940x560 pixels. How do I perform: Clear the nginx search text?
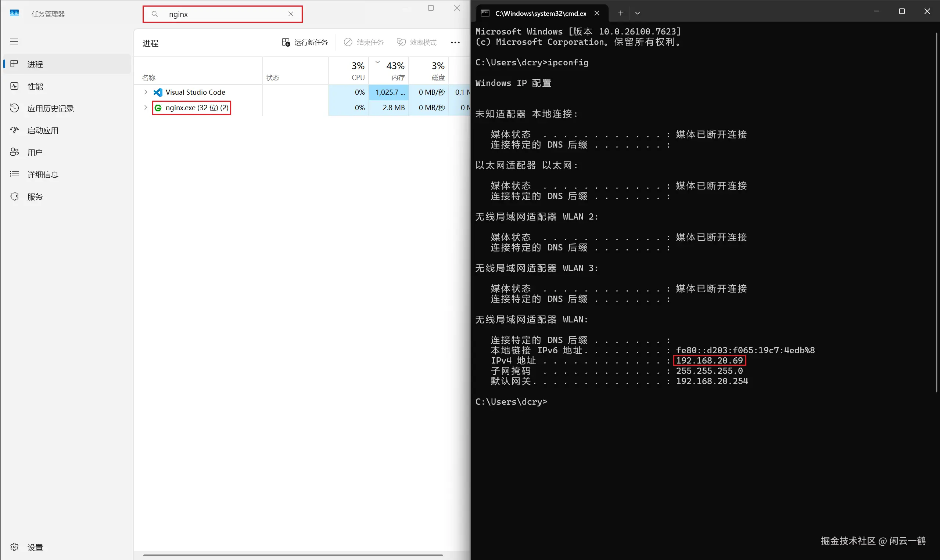tap(291, 14)
